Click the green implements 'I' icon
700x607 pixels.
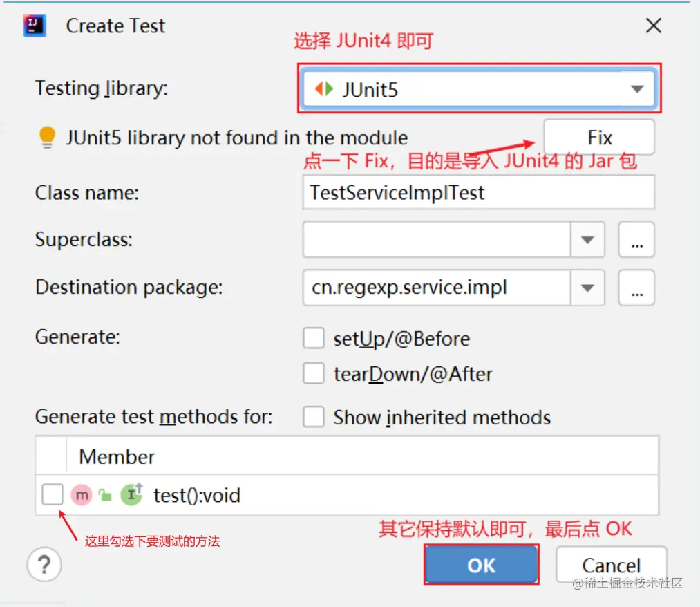(132, 494)
